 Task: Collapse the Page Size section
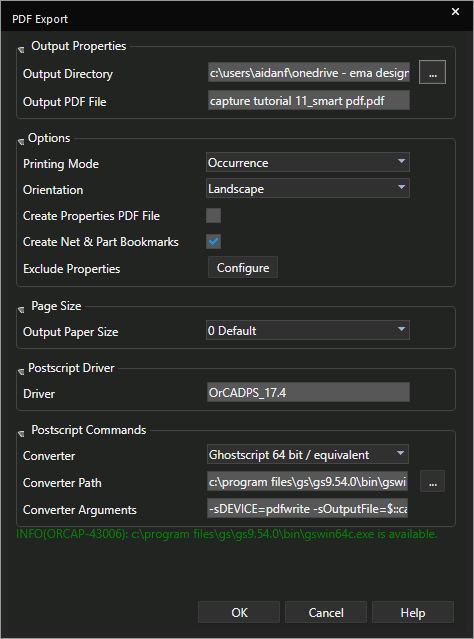tap(21, 310)
